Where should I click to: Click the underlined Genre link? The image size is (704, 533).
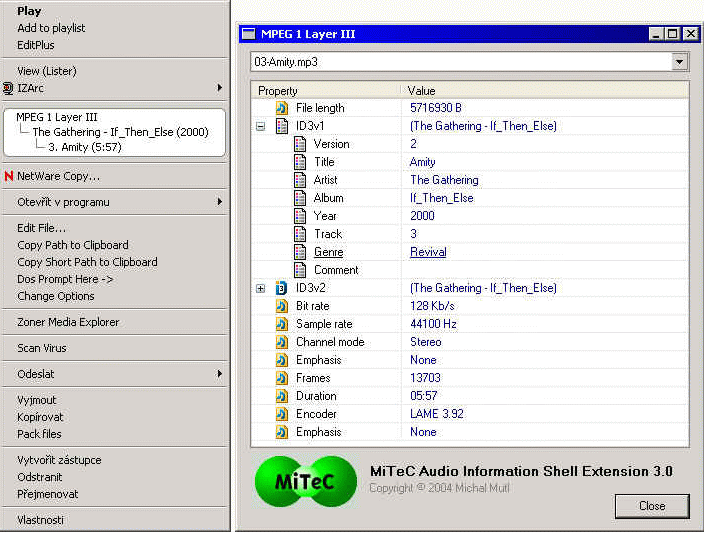[x=329, y=252]
